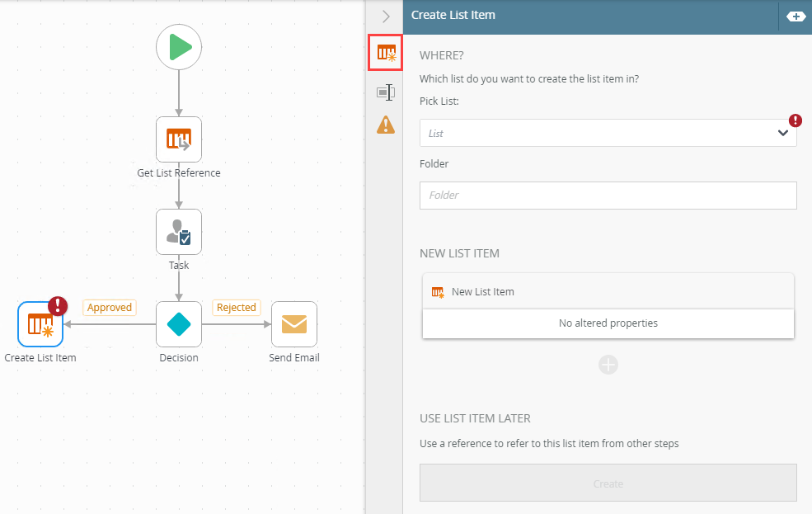This screenshot has width=812, height=514.
Task: Select the Create List Item step
Action: coord(40,324)
